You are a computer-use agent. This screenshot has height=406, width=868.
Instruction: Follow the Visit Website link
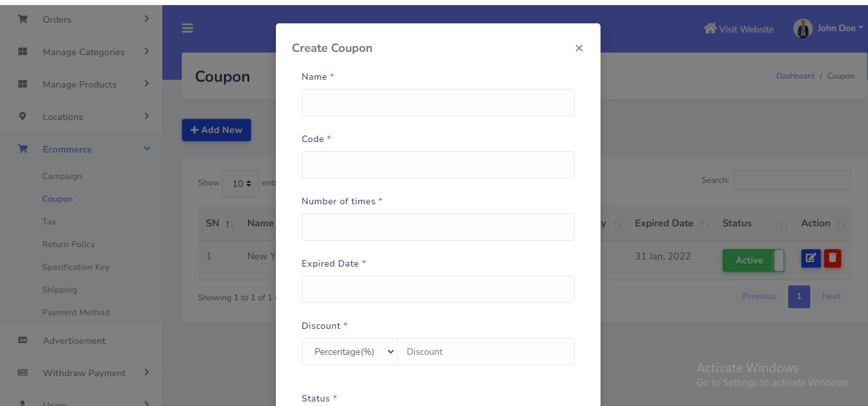click(739, 29)
